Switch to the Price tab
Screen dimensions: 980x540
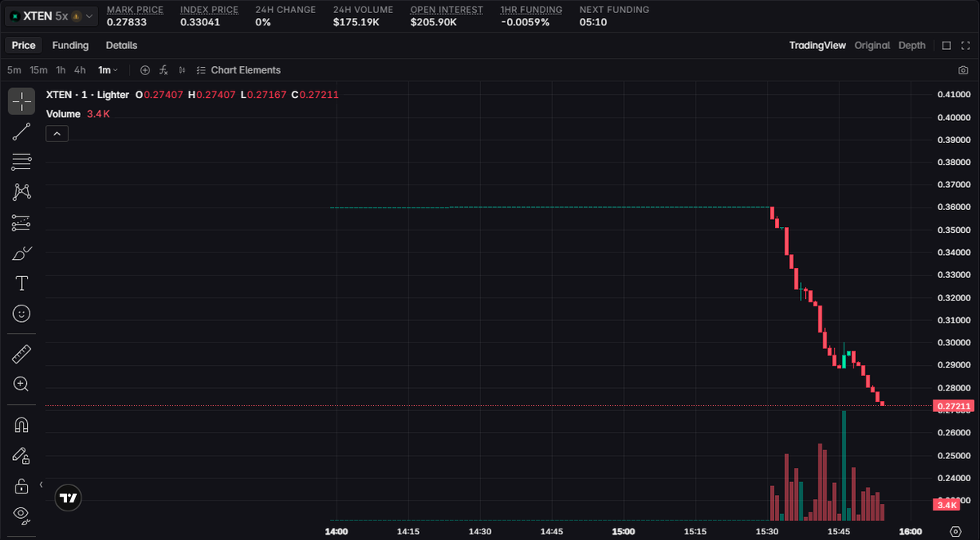24,46
